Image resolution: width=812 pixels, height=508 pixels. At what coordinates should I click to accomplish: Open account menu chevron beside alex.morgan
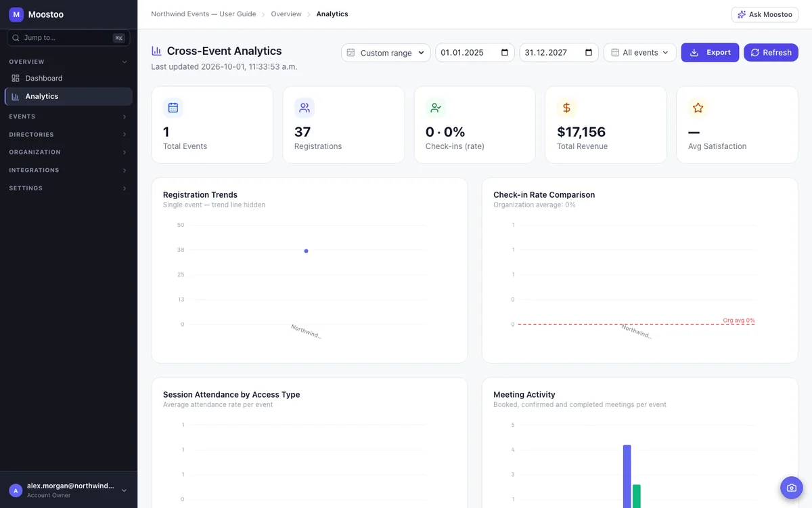pyautogui.click(x=124, y=490)
